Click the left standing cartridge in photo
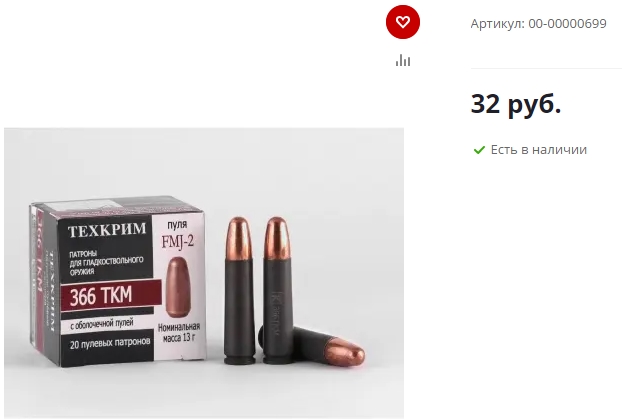Viewport: 622px width, 419px height. [239, 290]
